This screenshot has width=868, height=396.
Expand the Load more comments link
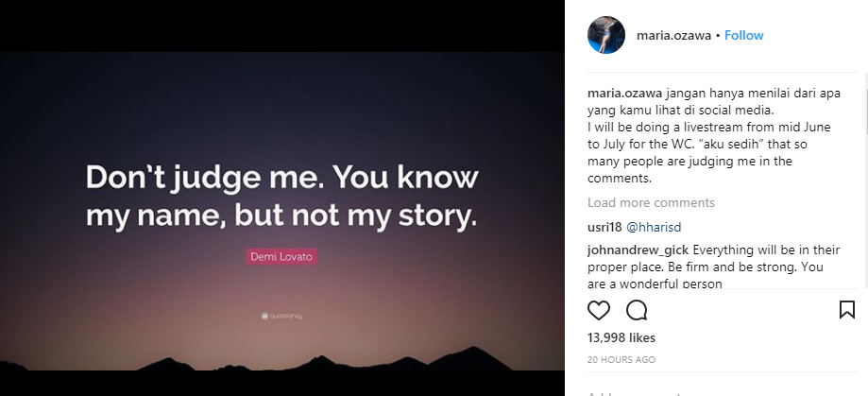coord(651,202)
